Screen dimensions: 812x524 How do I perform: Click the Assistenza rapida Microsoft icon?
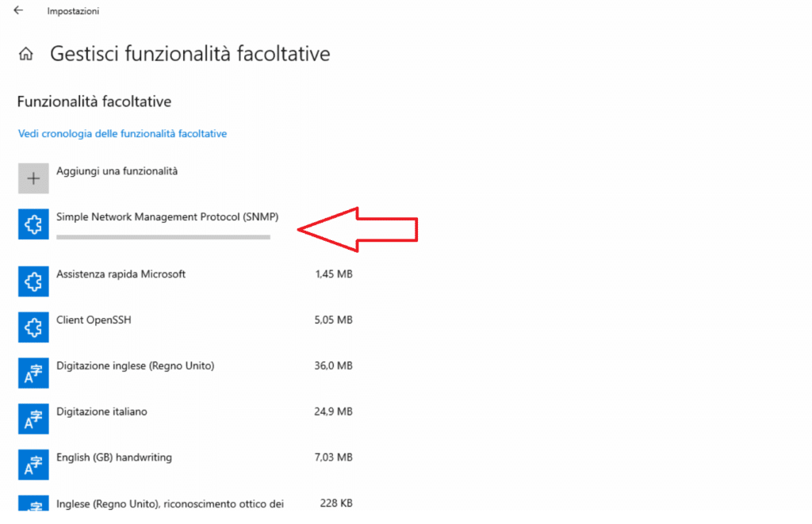click(x=33, y=281)
